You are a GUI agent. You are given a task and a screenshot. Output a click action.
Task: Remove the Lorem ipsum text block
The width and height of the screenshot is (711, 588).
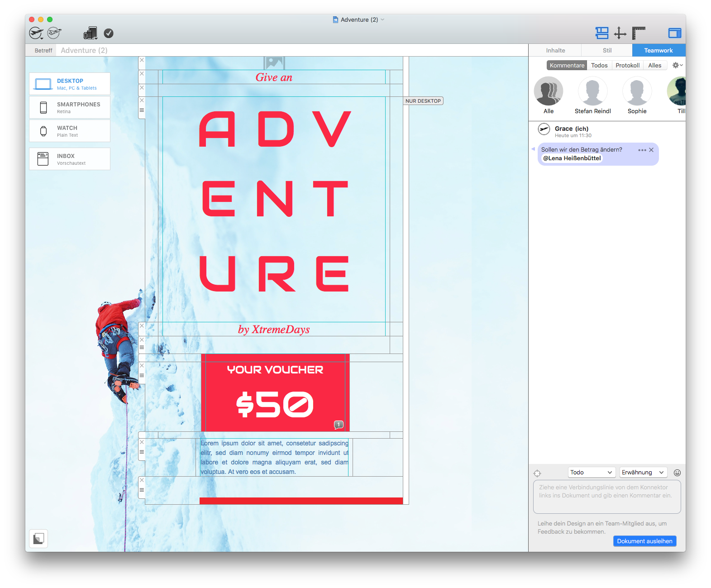[142, 442]
